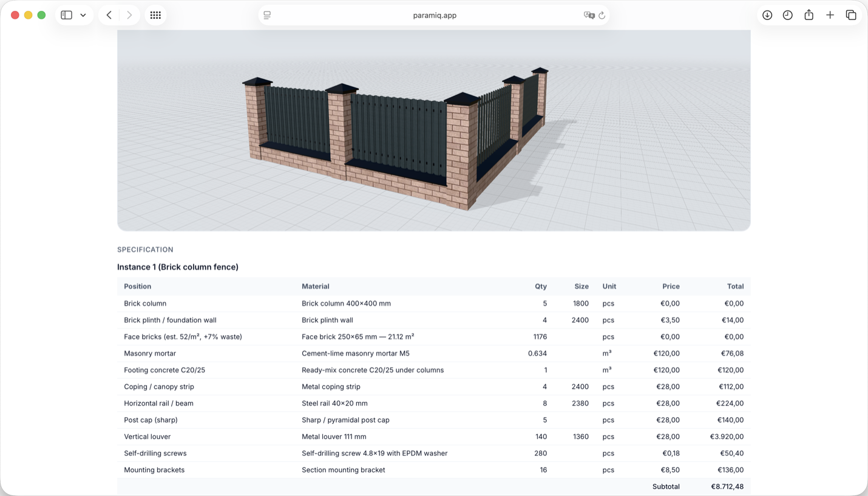Click the 1360 size value
The width and height of the screenshot is (868, 496).
point(581,437)
